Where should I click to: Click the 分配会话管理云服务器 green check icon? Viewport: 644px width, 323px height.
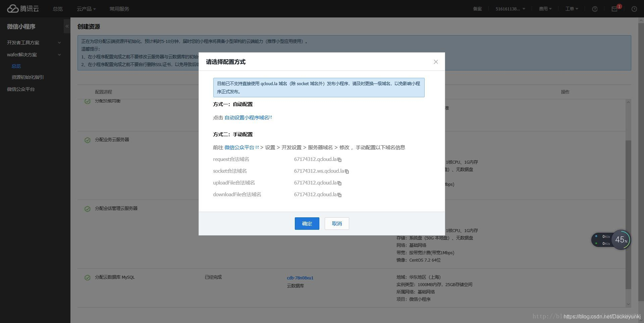(88, 209)
